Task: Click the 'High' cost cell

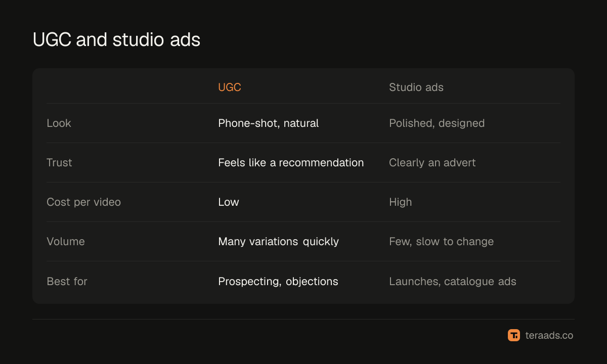Action: (401, 202)
